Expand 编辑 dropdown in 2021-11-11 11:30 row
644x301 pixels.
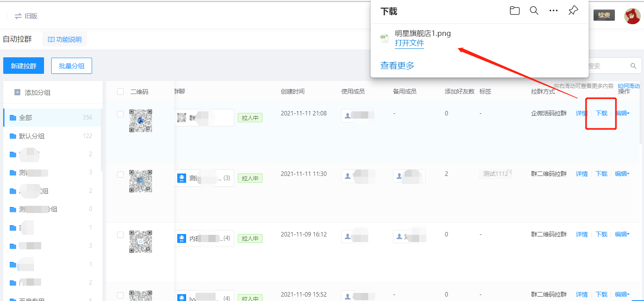tap(622, 174)
